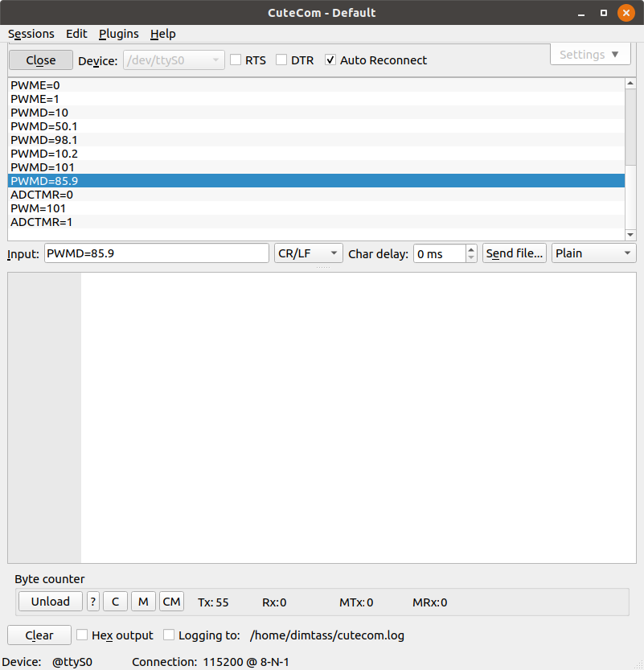Click the Close device button
This screenshot has height=670, width=644.
point(40,60)
